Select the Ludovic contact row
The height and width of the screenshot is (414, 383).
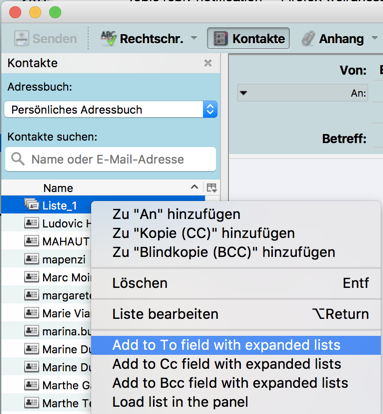coord(47,223)
